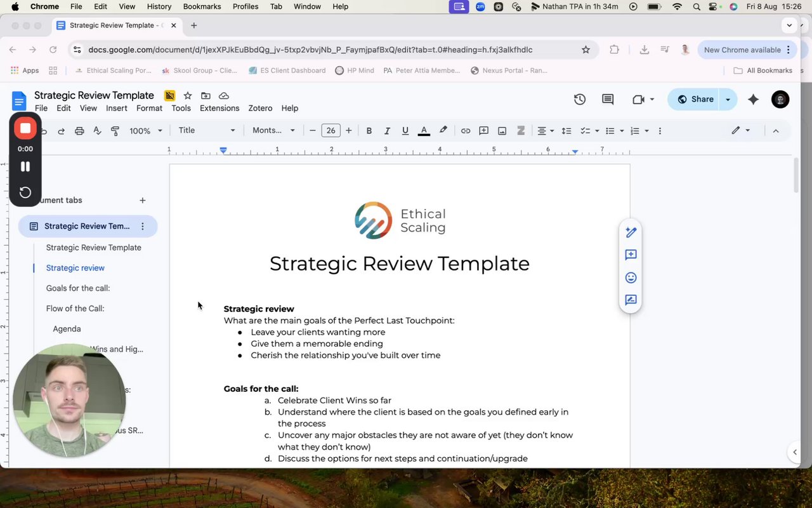This screenshot has height=508, width=812.
Task: Open the Format menu in Docs
Action: coord(149,108)
